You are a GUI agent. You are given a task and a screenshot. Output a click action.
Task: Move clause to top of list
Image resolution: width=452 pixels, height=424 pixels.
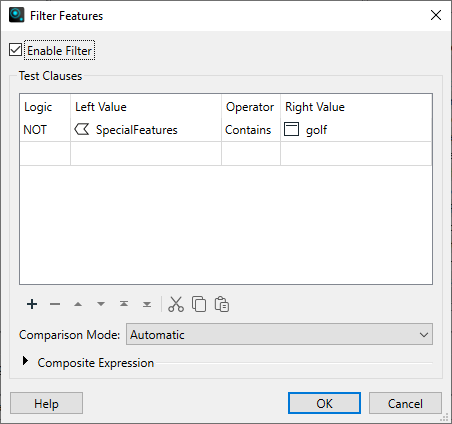124,304
